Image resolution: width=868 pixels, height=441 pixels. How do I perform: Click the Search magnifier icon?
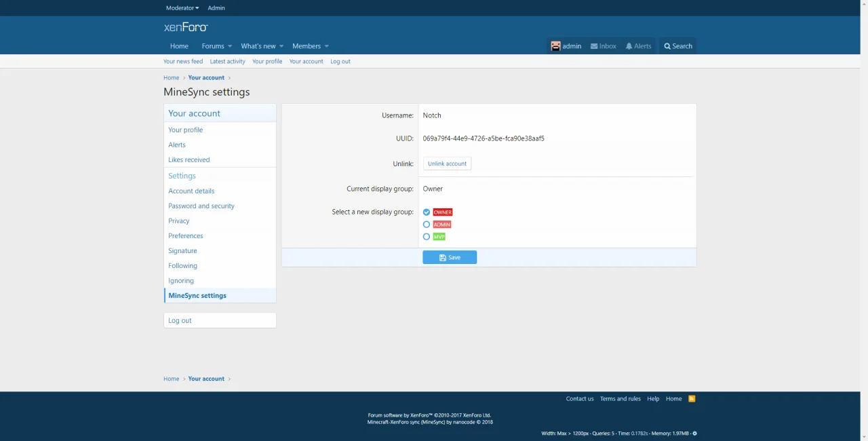(x=667, y=46)
